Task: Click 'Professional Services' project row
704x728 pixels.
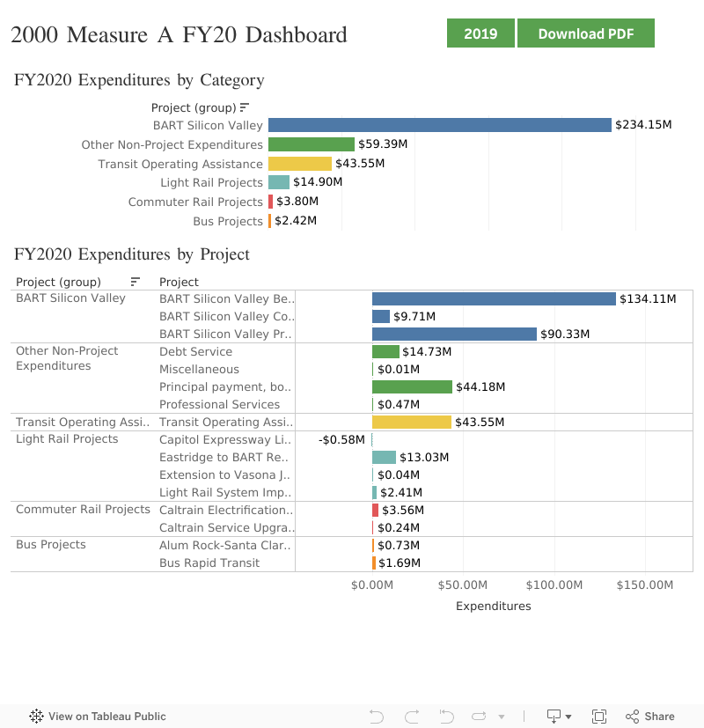Action: (219, 404)
